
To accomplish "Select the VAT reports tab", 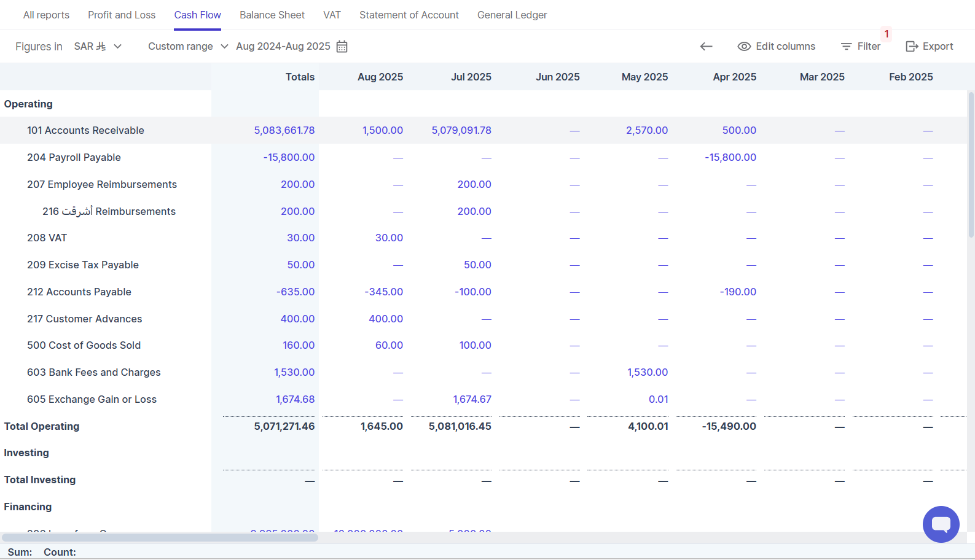I will pyautogui.click(x=332, y=15).
